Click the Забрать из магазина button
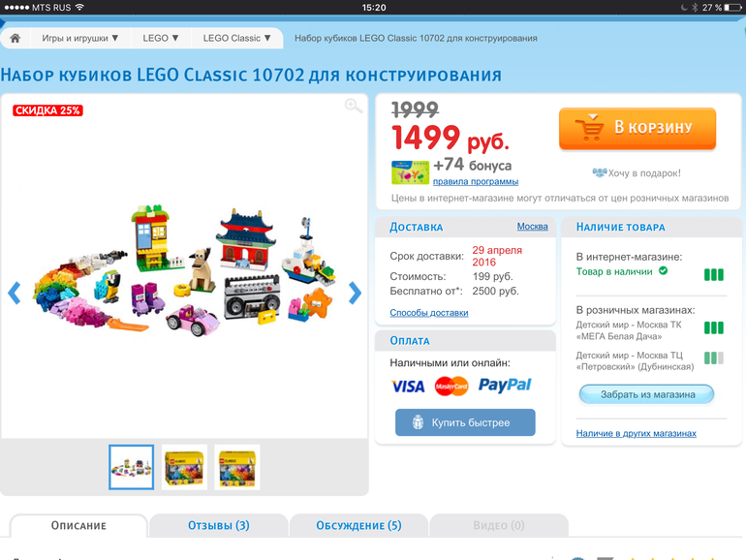Image resolution: width=746 pixels, height=560 pixels. (646, 394)
